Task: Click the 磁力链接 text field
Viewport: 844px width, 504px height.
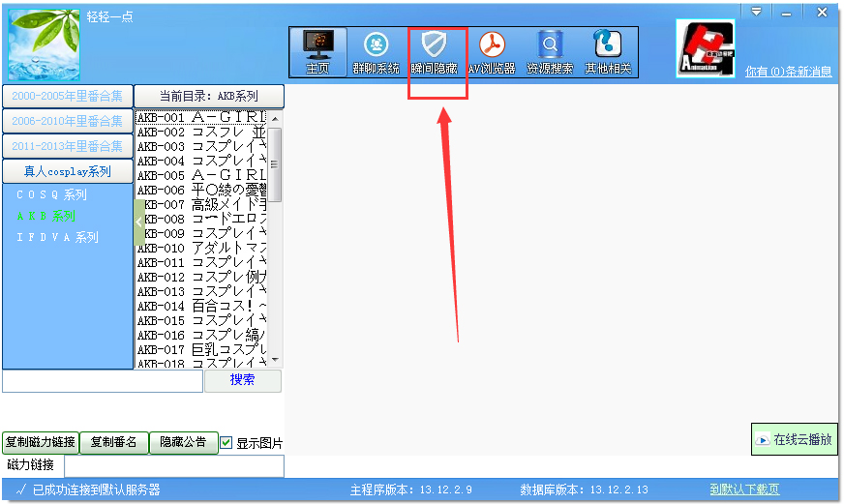Action: [x=174, y=466]
